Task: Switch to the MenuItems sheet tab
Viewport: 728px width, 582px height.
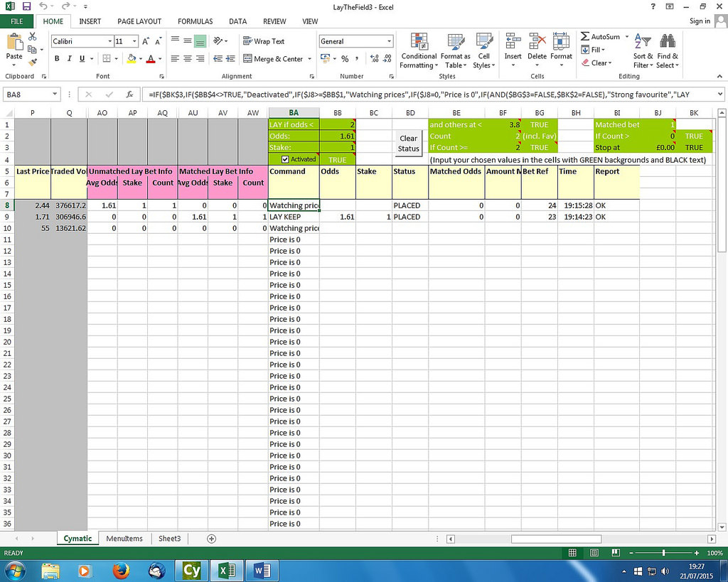Action: (124, 539)
